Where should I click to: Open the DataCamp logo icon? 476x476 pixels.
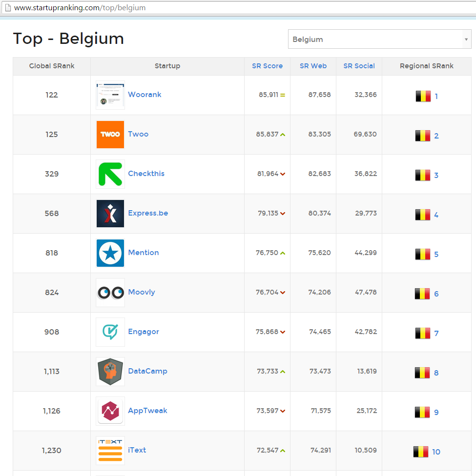pos(110,372)
